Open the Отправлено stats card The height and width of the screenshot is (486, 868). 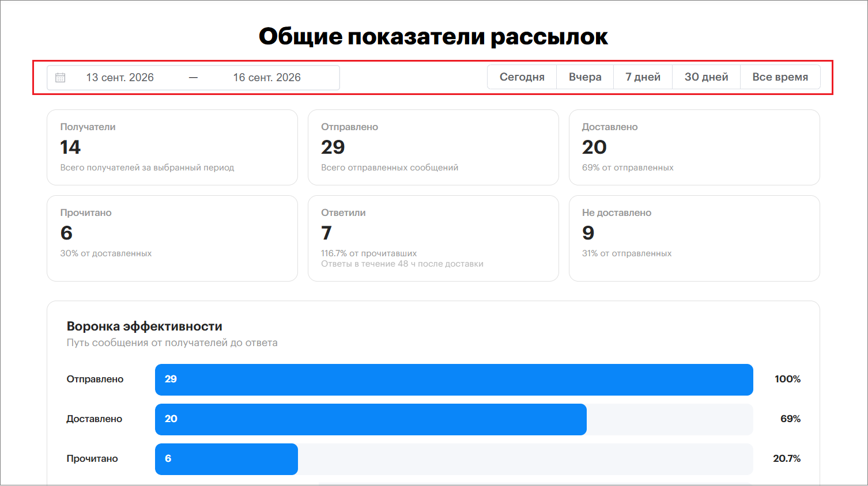click(x=433, y=147)
